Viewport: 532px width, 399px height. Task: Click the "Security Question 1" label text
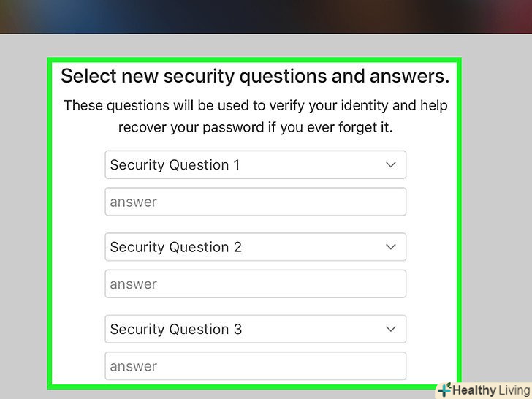(x=175, y=165)
